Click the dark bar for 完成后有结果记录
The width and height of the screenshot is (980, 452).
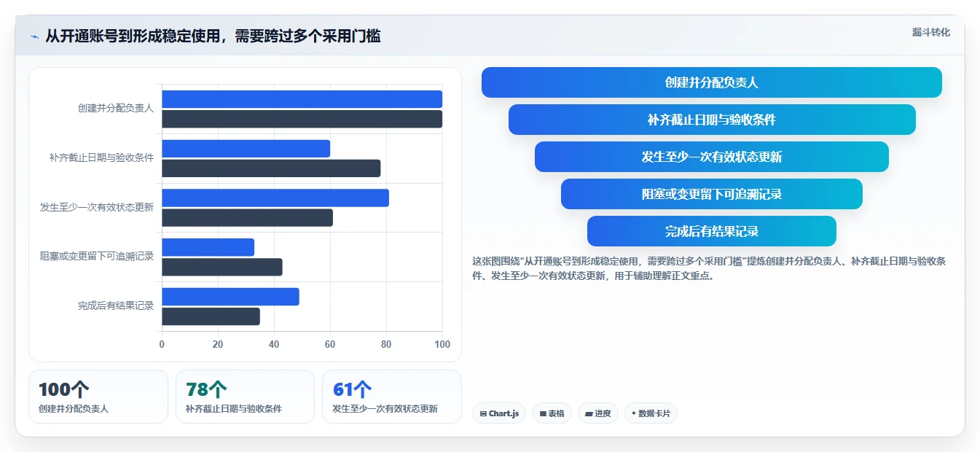pyautogui.click(x=211, y=316)
